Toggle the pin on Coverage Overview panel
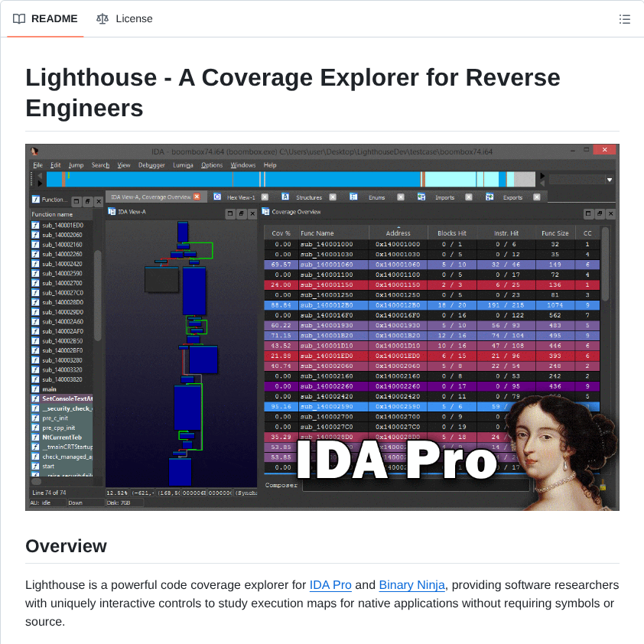Image resolution: width=644 pixels, height=644 pixels. [x=600, y=213]
